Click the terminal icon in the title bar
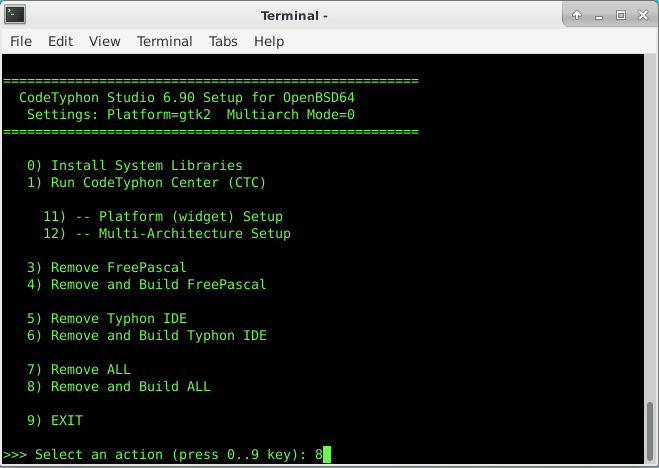This screenshot has width=659, height=468. click(15, 15)
